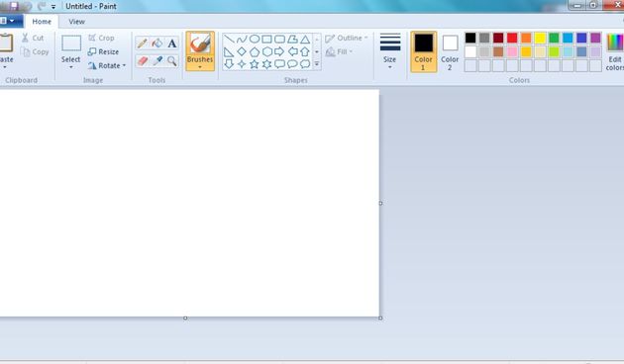
Task: Expand the Shapes gallery More arrow
Action: (x=317, y=63)
